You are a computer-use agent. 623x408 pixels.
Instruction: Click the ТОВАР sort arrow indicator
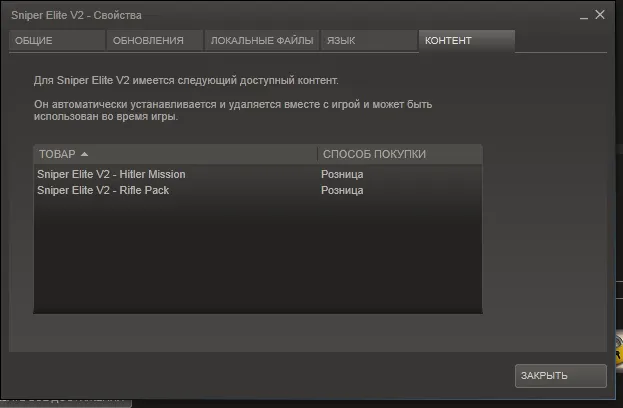tap(84, 154)
